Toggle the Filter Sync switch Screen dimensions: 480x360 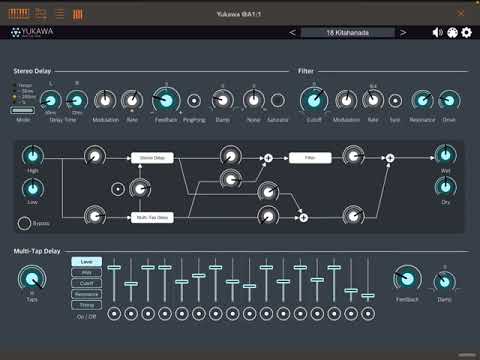click(x=395, y=100)
